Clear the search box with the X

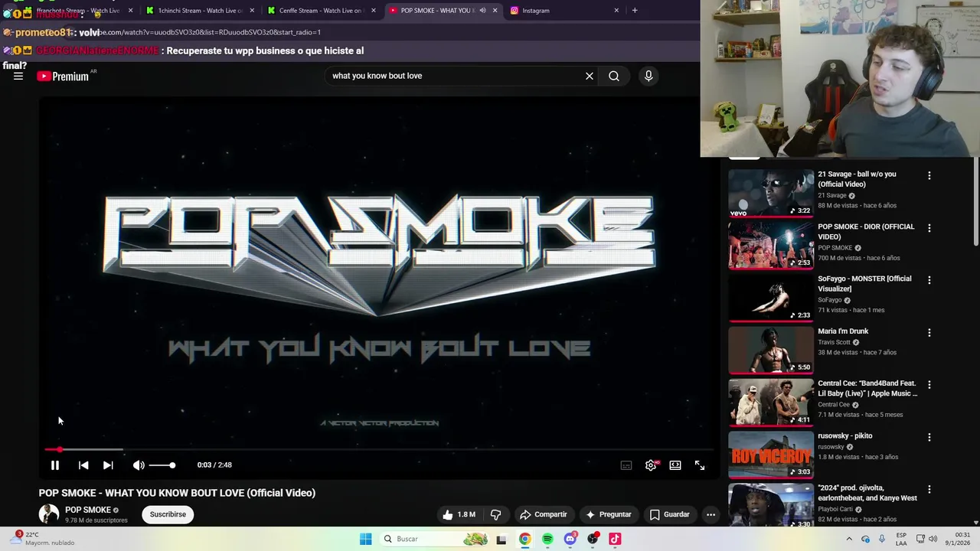(590, 76)
